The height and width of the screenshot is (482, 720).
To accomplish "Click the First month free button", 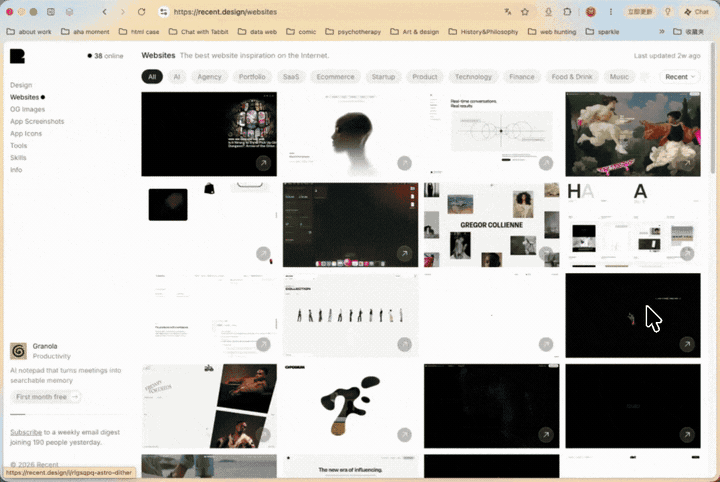I will (46, 397).
